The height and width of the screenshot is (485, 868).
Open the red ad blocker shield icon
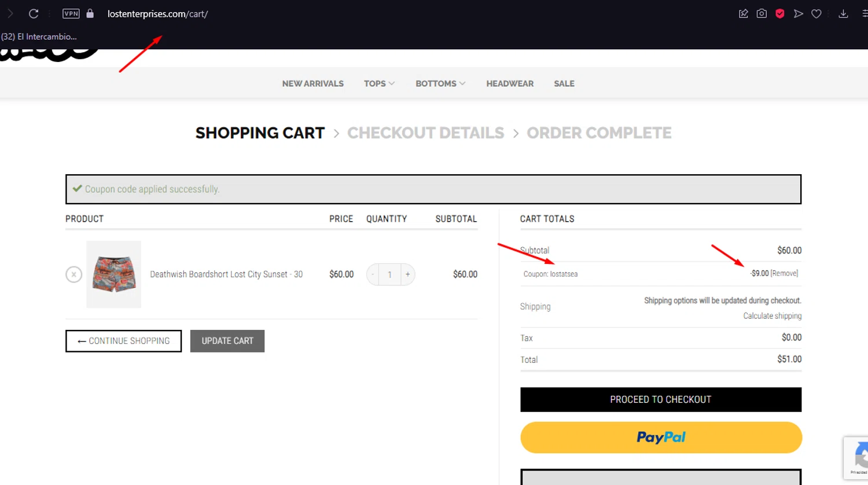780,13
